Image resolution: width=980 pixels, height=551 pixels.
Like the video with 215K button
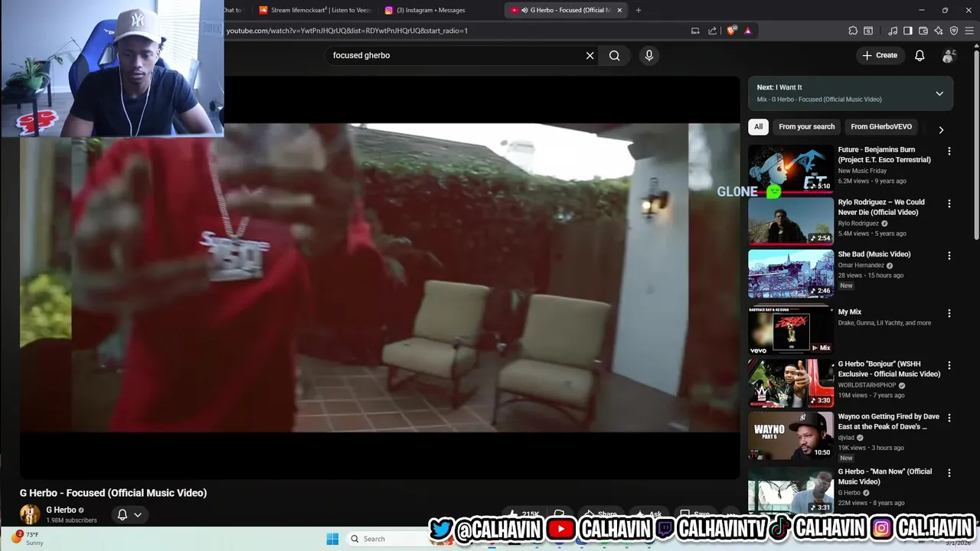click(x=524, y=514)
